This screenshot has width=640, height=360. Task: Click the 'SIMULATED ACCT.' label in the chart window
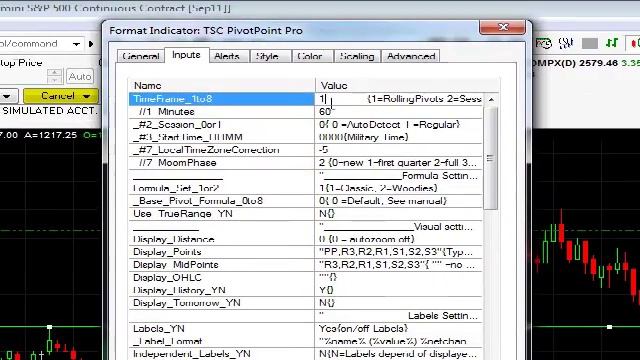pos(50,111)
